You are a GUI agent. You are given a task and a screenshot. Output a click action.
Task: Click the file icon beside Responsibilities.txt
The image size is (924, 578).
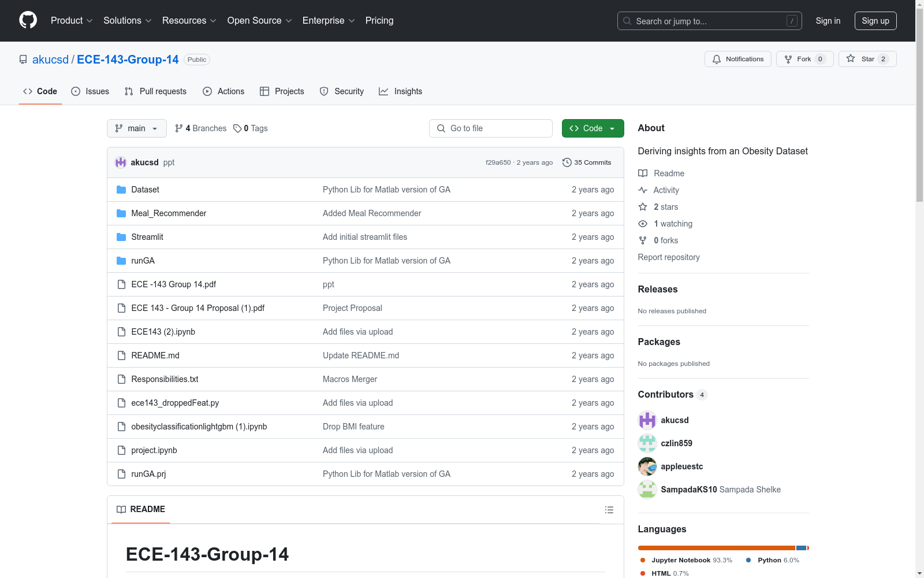pyautogui.click(x=121, y=379)
